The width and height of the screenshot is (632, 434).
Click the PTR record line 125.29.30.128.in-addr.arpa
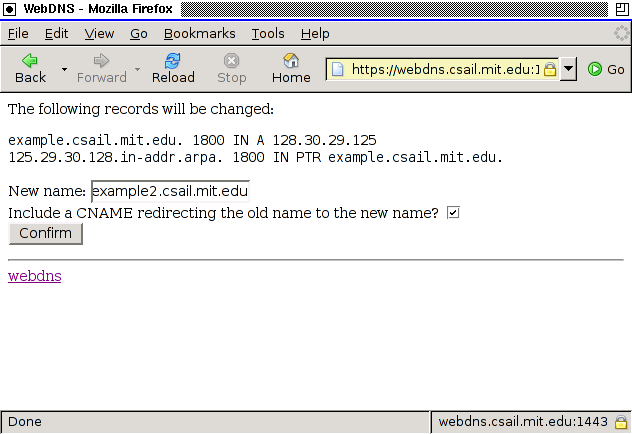point(256,157)
